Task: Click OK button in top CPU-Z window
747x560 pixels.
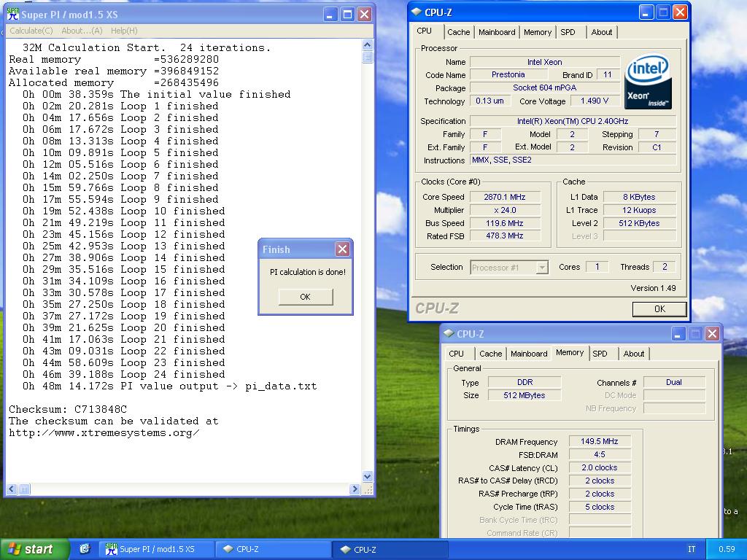Action: point(659,309)
